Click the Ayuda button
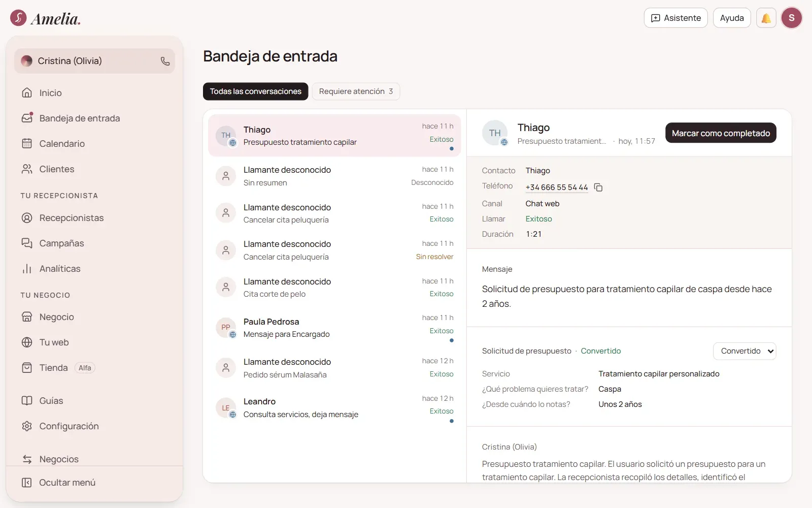This screenshot has width=812, height=508. point(732,18)
